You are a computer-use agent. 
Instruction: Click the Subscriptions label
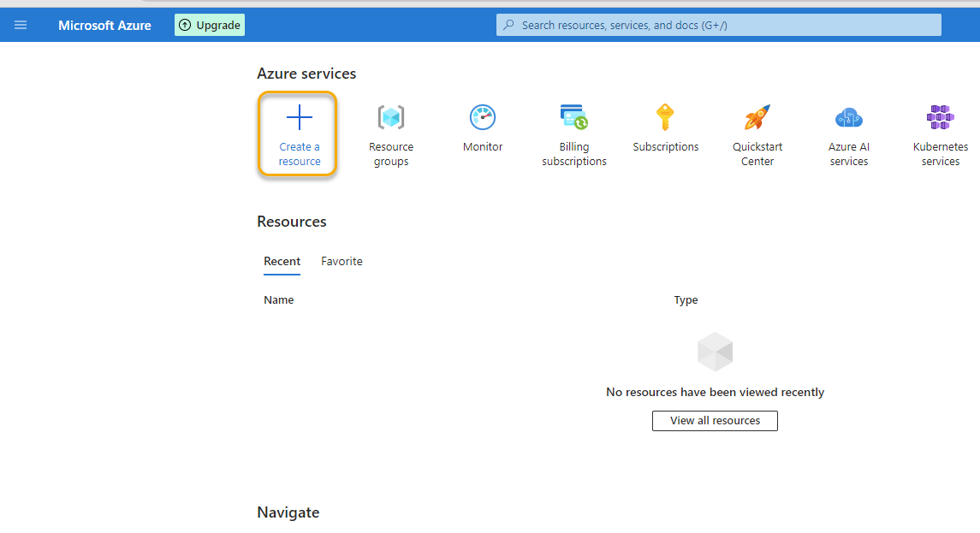[666, 147]
